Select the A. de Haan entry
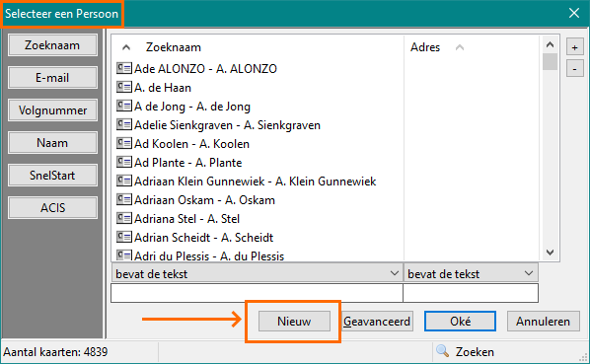 (x=163, y=88)
